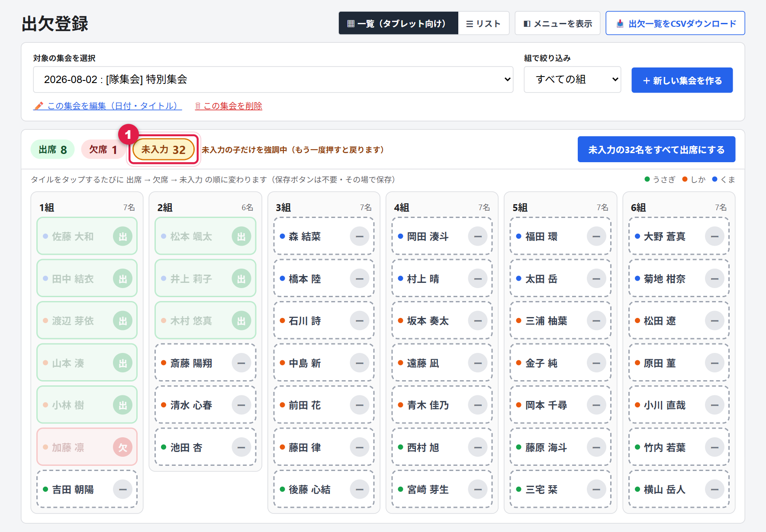766x532 pixels.
Task: Click dash icon on 斎藤 陽翔 tile
Action: (x=241, y=363)
